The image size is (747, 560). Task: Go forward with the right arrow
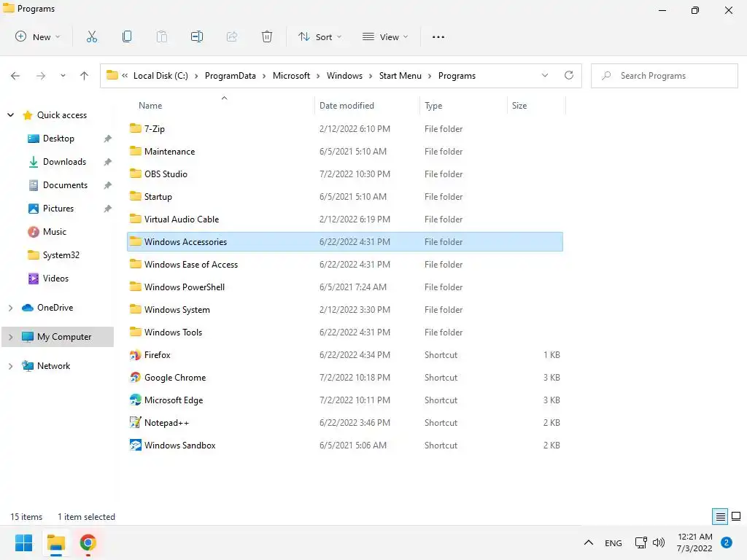click(41, 76)
